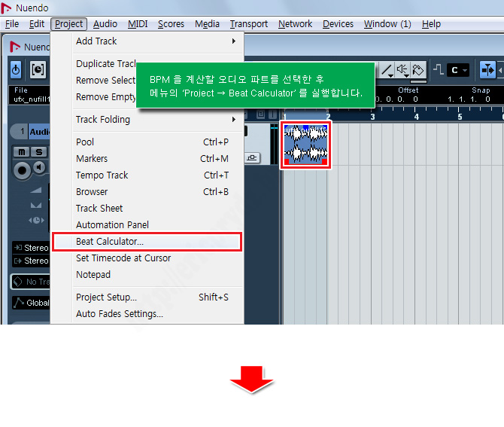Select the Play speaker tool

(x=402, y=69)
